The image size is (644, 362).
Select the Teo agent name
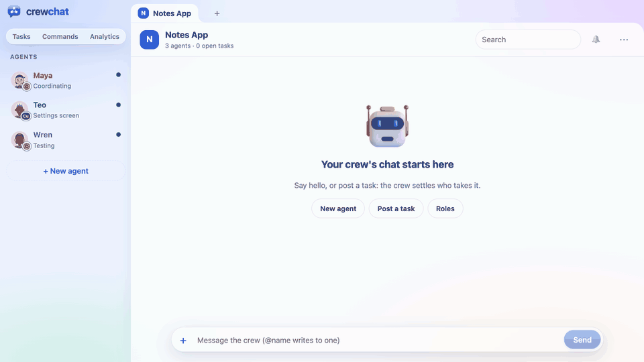point(40,105)
